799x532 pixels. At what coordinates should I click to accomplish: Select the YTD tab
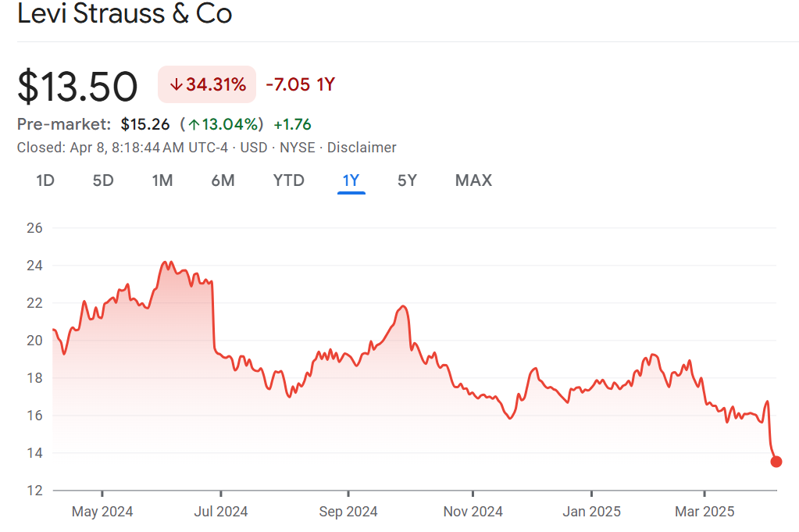pos(288,180)
